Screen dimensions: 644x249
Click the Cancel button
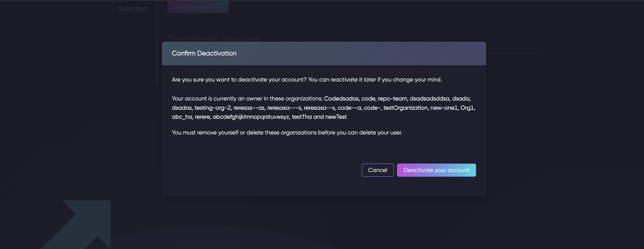point(378,170)
